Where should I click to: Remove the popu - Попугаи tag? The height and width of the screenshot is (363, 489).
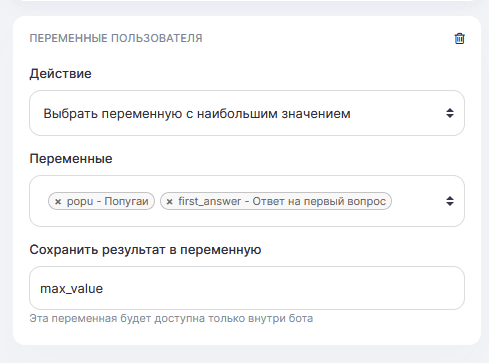click(x=58, y=202)
